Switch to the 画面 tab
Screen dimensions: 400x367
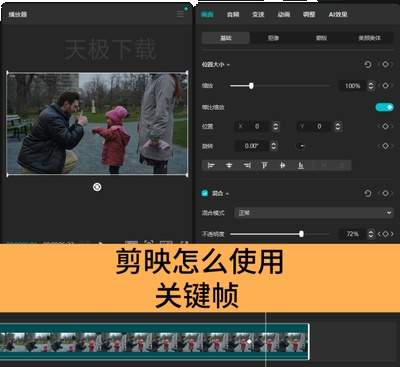pyautogui.click(x=207, y=14)
